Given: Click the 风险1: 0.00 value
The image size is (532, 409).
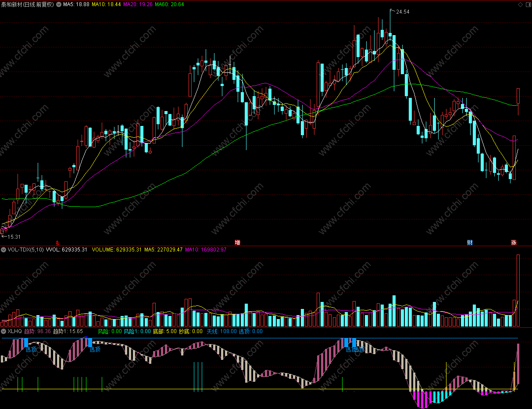Looking at the screenshot, I should pos(137,331).
